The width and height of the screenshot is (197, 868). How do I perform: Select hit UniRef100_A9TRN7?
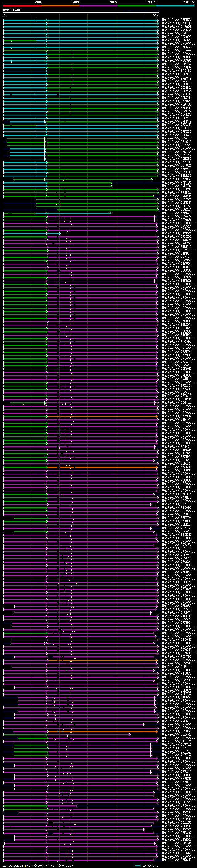click(x=177, y=189)
